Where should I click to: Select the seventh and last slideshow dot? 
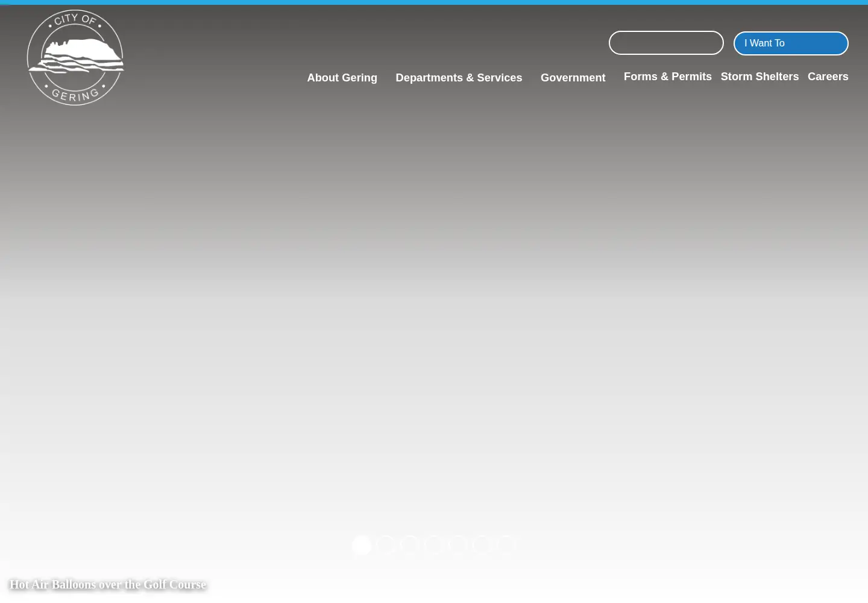click(506, 545)
